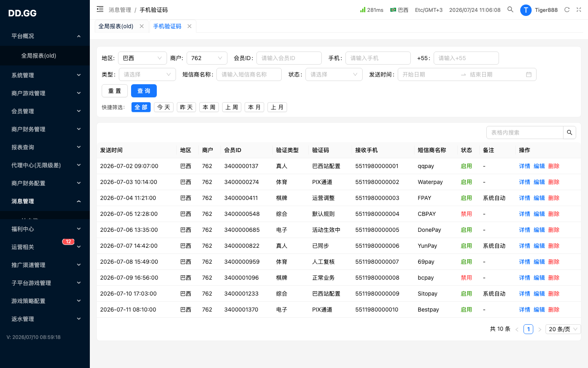Collapse the sidebar with the menu fold icon
The width and height of the screenshot is (588, 368).
coord(100,9)
